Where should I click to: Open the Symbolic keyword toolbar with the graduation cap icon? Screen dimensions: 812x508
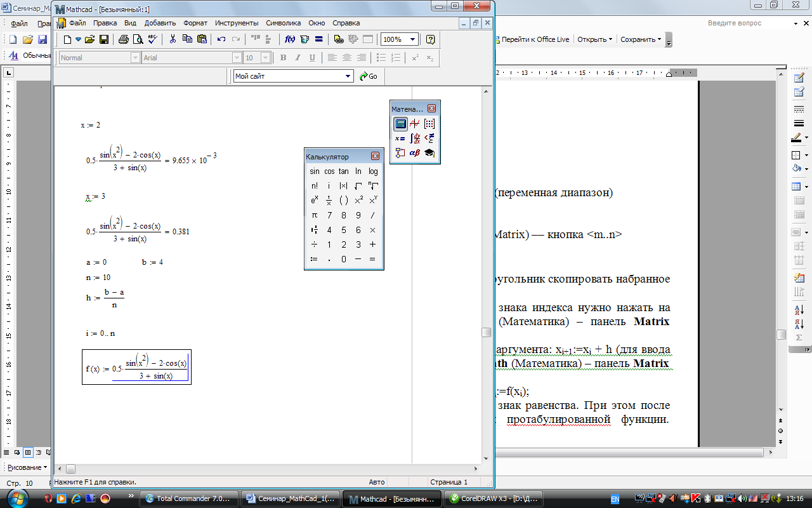(429, 153)
